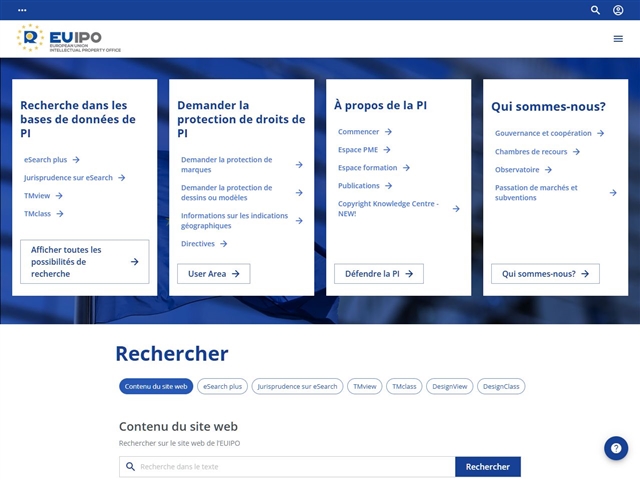This screenshot has height=480, width=640.
Task: Open the Directives link
Action: [x=198, y=244]
